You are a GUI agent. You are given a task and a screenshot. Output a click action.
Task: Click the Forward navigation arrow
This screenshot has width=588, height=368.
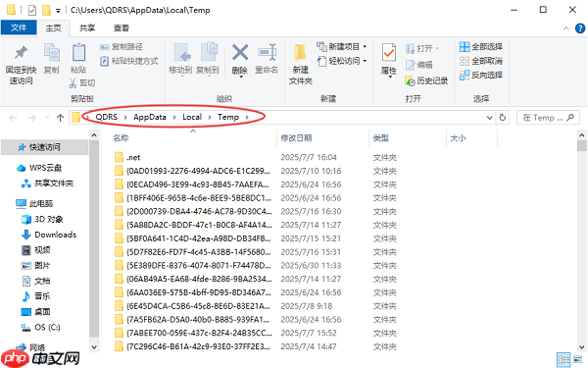tap(32, 118)
